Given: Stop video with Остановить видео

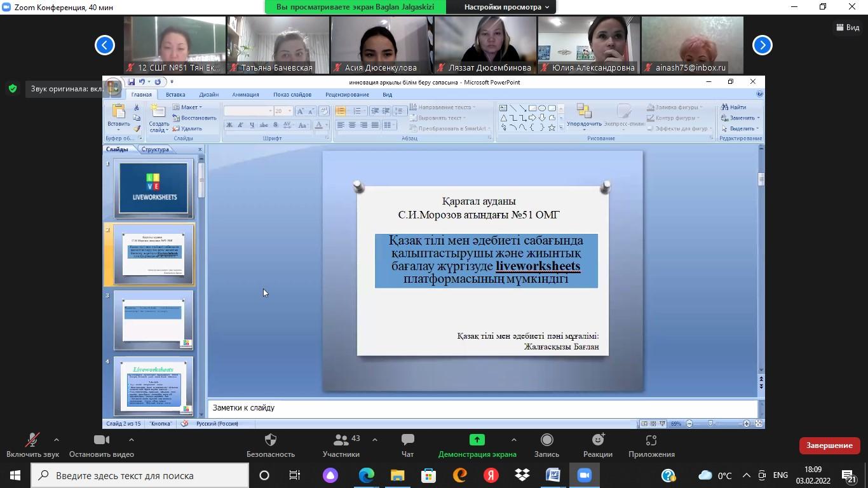Looking at the screenshot, I should (101, 445).
